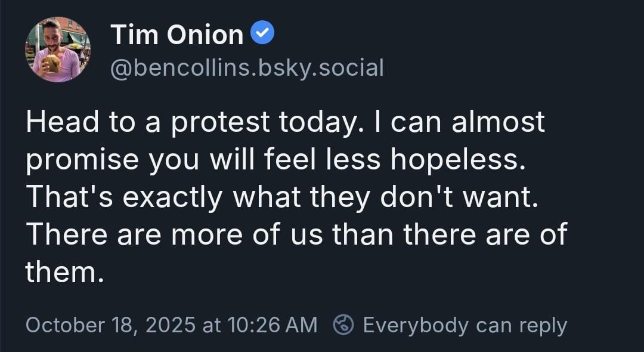Screen dimensions: 644x352
Task: Click the line starting "There are more of us"
Action: (295, 234)
